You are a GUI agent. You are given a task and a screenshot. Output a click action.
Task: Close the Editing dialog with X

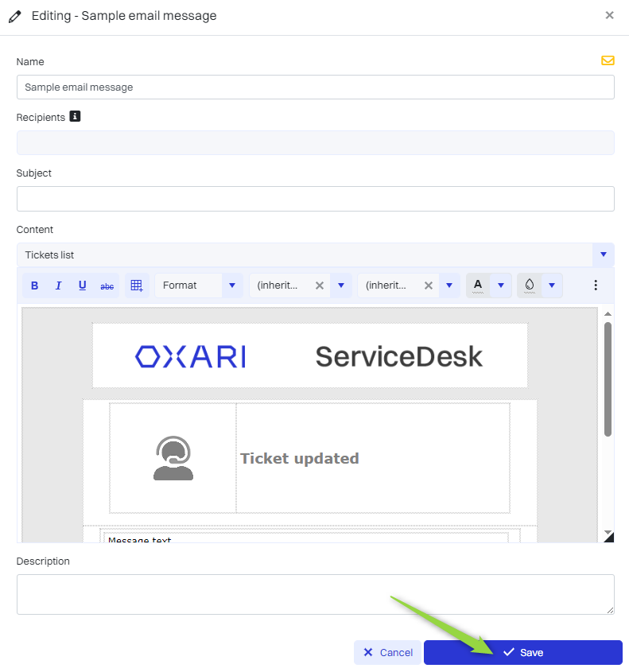click(609, 15)
